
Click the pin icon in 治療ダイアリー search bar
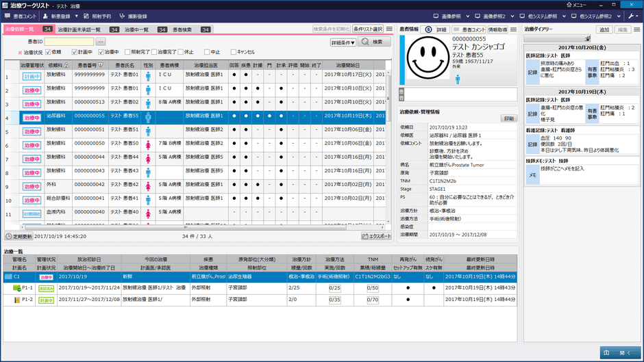point(587,39)
